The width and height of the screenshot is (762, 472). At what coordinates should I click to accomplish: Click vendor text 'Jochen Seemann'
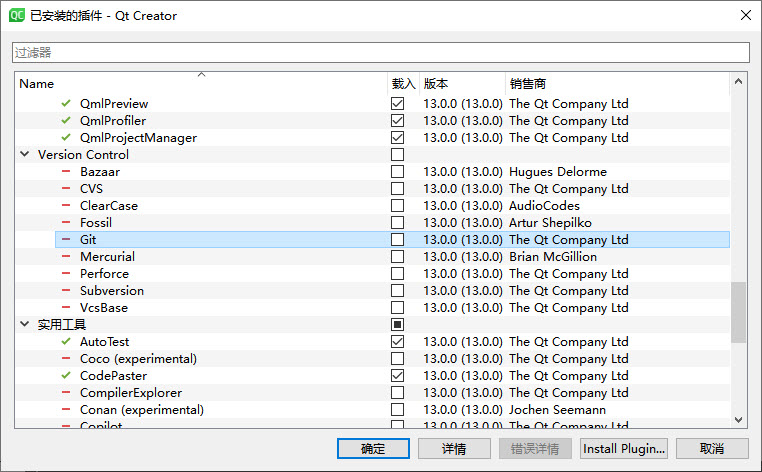click(557, 410)
